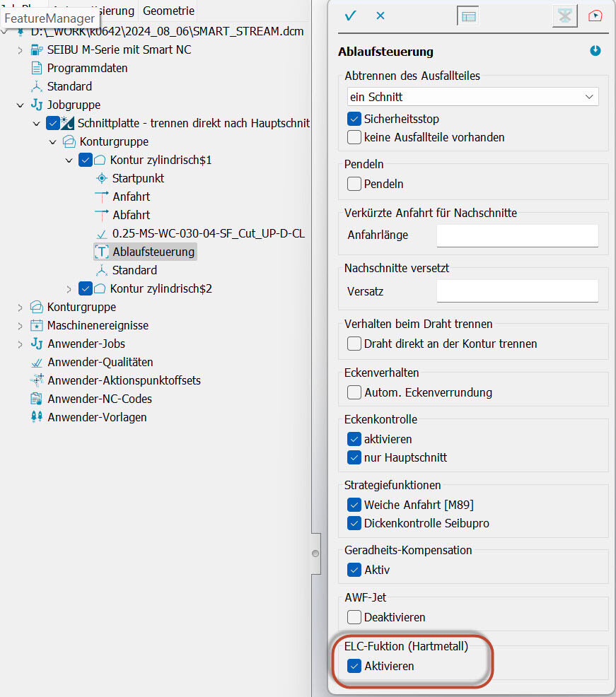Open the Anwender-Vorlagen tree item
This screenshot has width=616, height=697.
(97, 417)
